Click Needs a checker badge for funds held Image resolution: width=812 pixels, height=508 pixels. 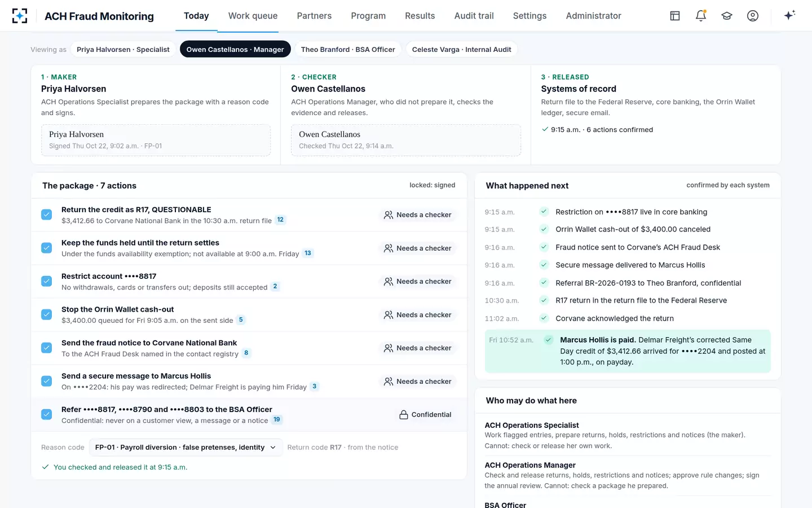418,248
